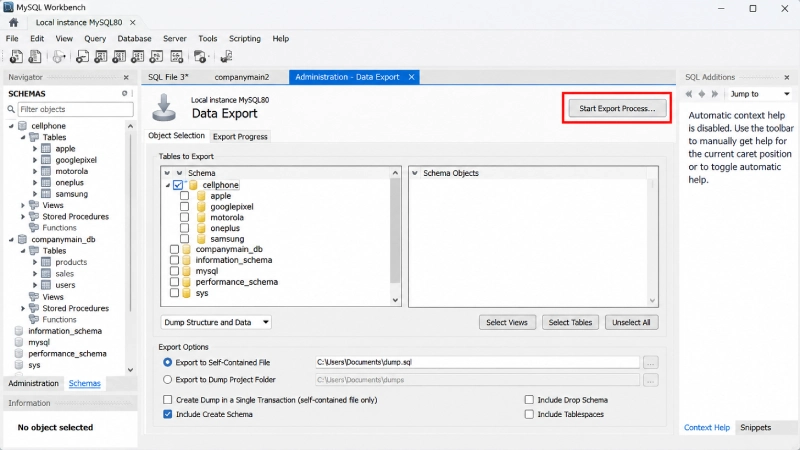Collapse the companymain_db schema in Navigator
The height and width of the screenshot is (450, 800).
coord(11,239)
